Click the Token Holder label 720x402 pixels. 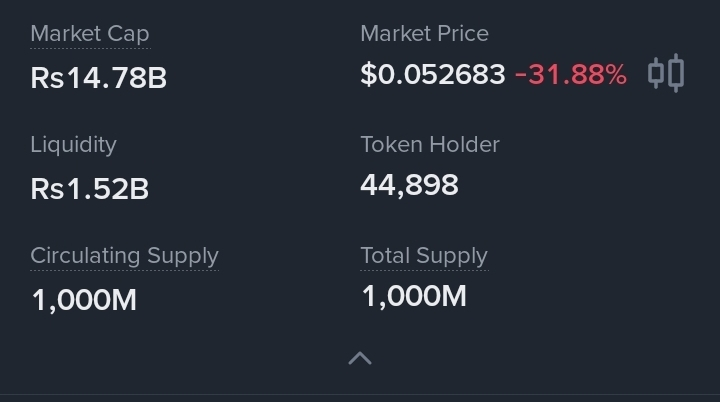click(430, 145)
